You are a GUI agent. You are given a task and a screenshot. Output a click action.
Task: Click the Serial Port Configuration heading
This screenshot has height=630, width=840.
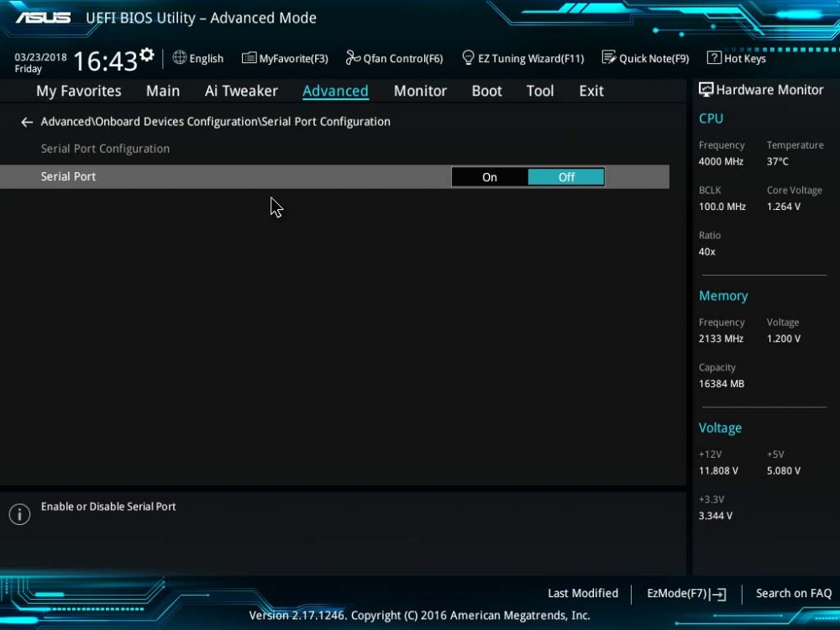tap(105, 149)
